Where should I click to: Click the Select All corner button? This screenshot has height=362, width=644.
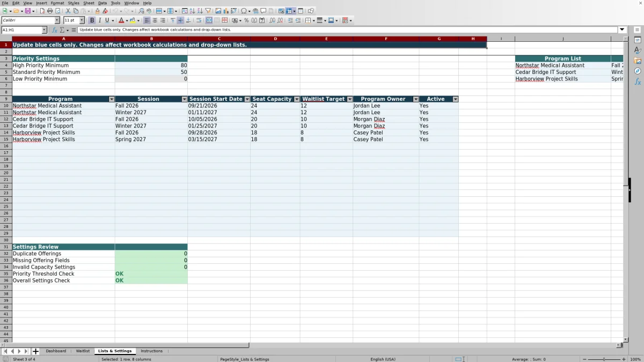tap(6, 39)
